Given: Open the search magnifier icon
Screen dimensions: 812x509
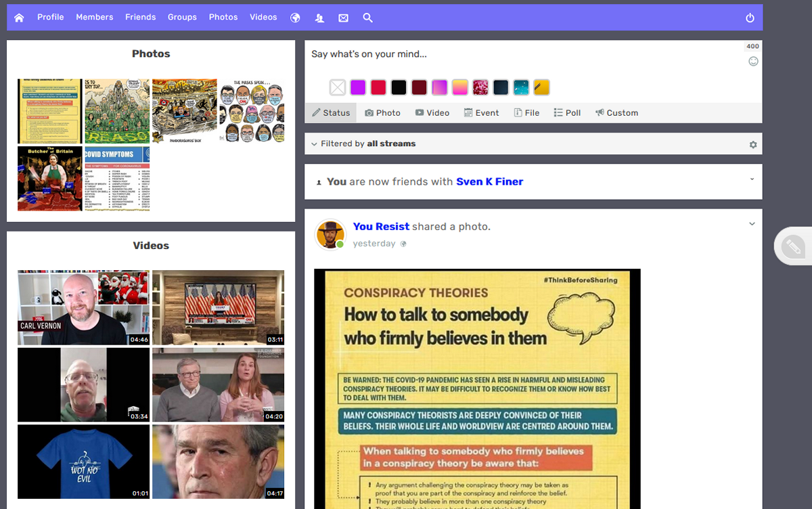Looking at the screenshot, I should pos(367,18).
